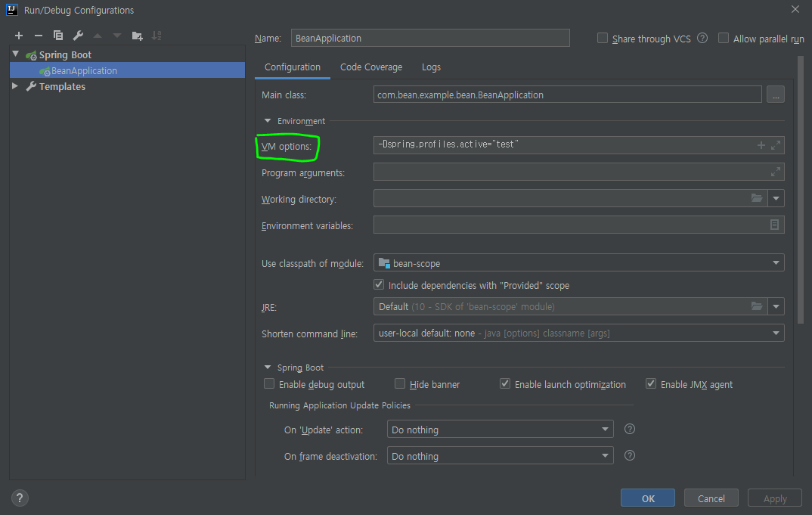
Task: Open On frame deactivation dropdown
Action: 605,455
